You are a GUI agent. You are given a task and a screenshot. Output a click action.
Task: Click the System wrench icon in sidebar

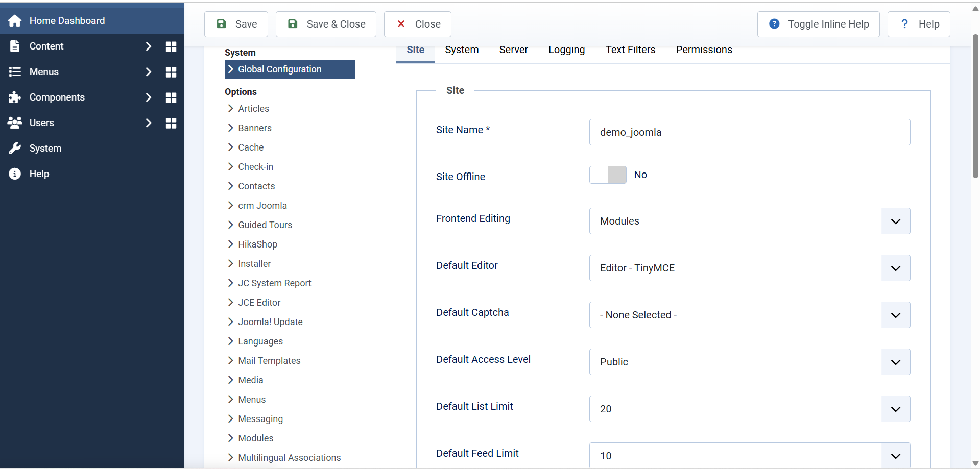(15, 149)
